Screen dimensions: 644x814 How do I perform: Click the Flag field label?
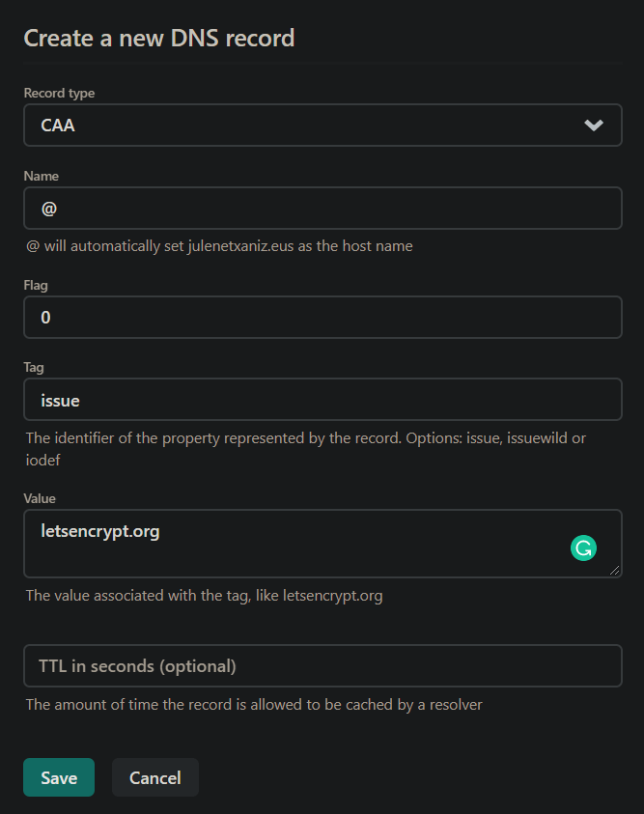(35, 285)
